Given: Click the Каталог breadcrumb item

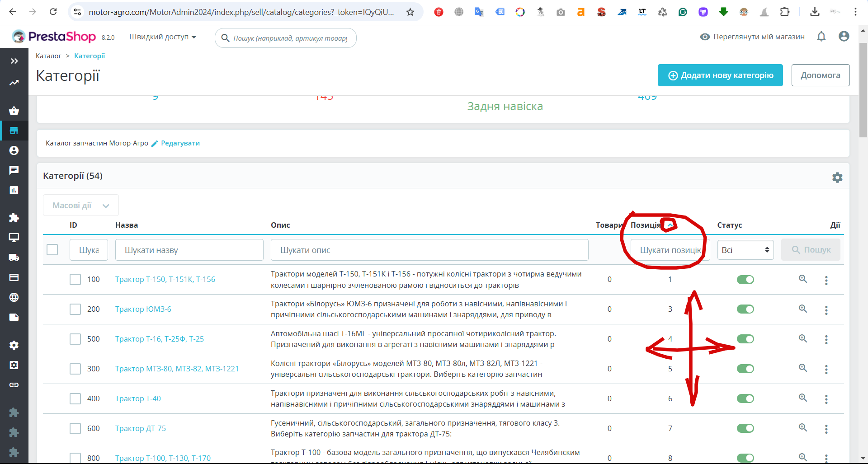Looking at the screenshot, I should pyautogui.click(x=48, y=56).
